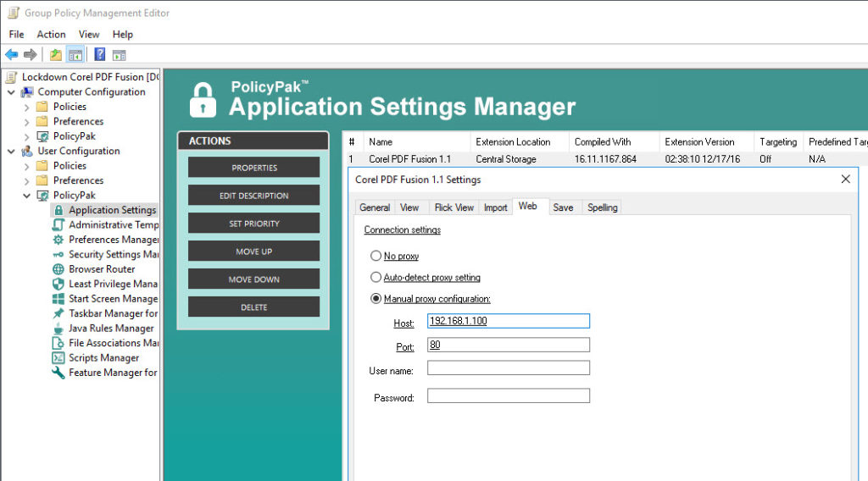Click the Targeting column header

778,142
